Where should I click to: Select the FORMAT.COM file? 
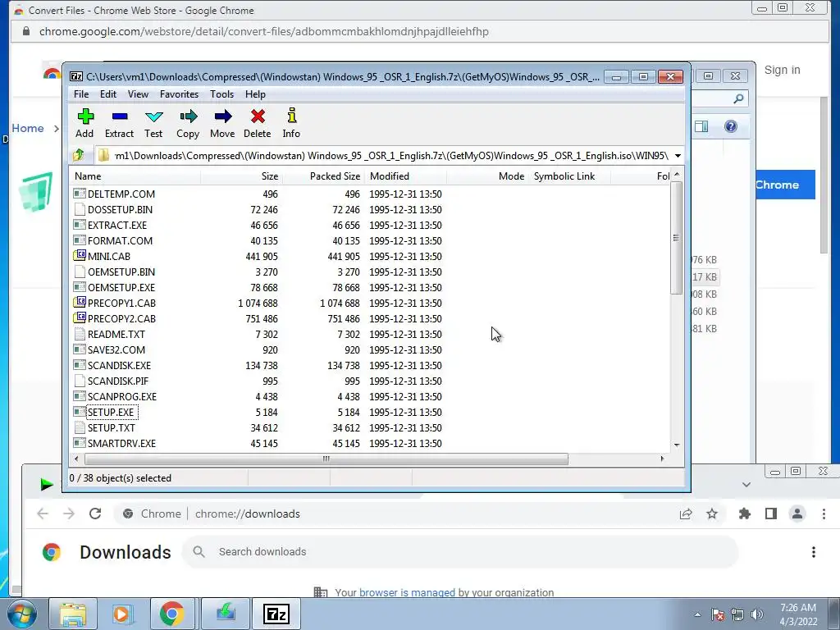[x=120, y=240]
